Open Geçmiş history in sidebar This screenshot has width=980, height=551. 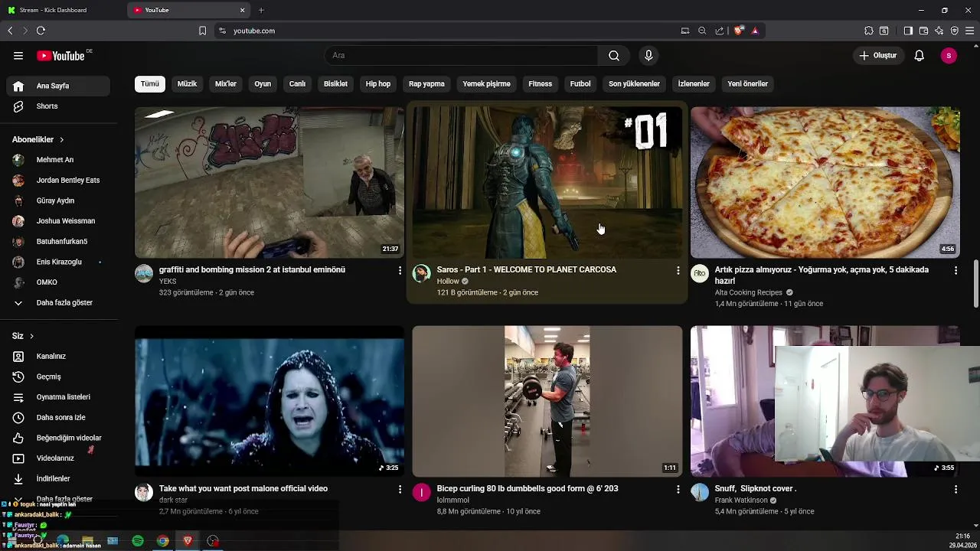58,377
